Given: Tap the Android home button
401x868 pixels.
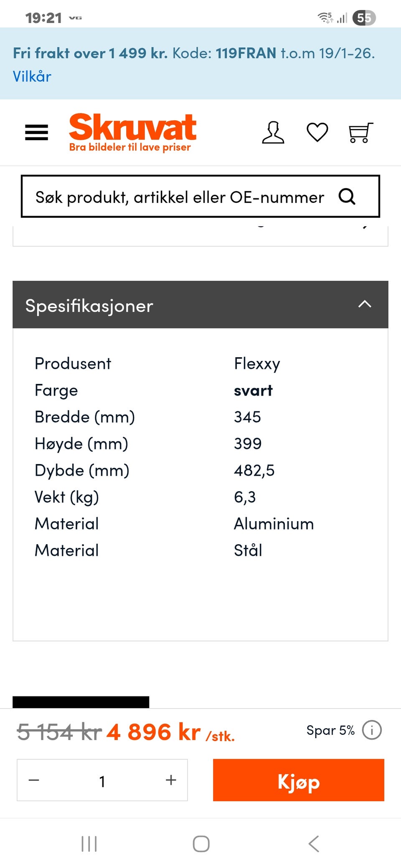Looking at the screenshot, I should pos(201,844).
